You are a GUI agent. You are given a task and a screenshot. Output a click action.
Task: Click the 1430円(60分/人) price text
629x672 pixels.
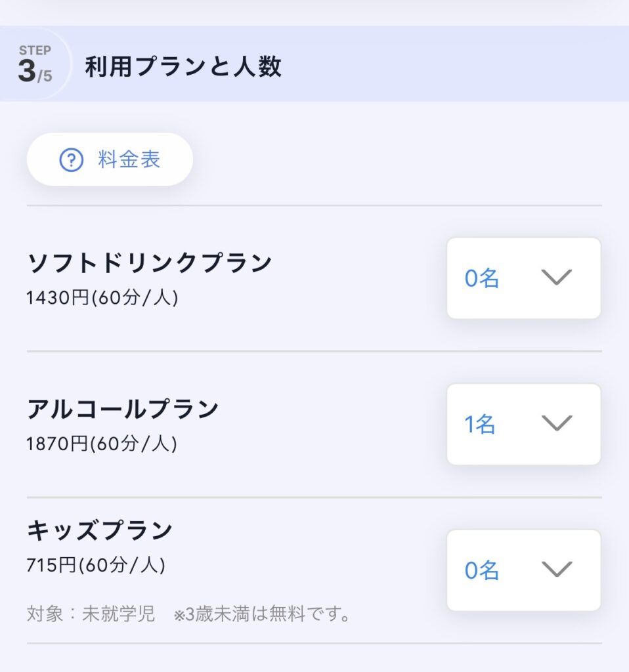pyautogui.click(x=102, y=298)
